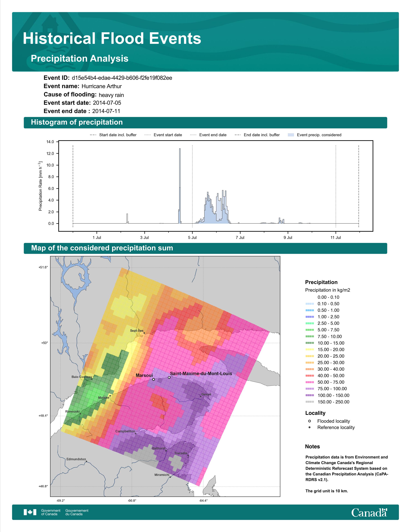Click the Event start date legend entry

[x=163, y=135]
